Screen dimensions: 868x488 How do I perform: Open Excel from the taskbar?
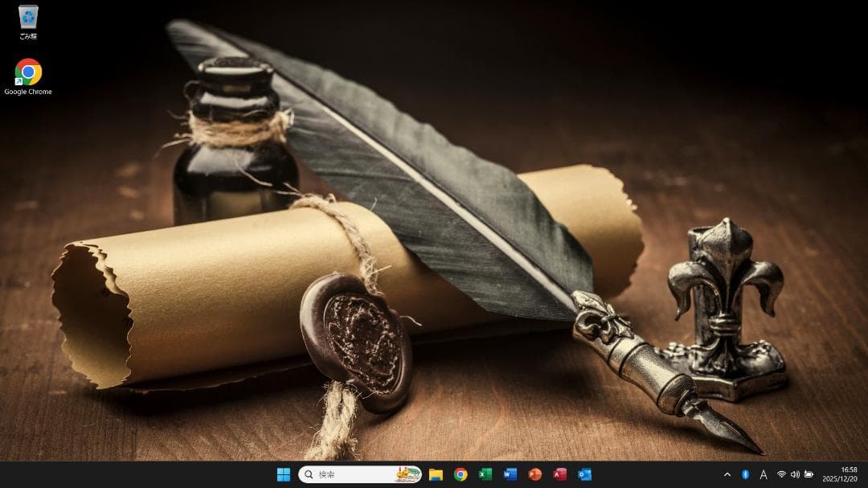(x=485, y=474)
